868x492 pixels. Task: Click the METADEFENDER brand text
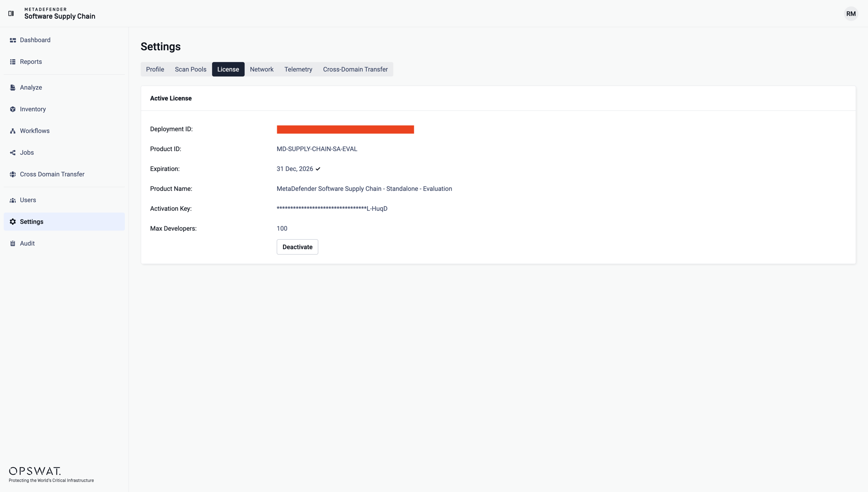point(46,9)
